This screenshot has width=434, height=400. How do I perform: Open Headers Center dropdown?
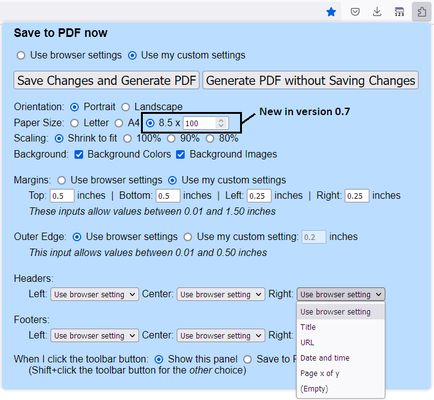221,294
